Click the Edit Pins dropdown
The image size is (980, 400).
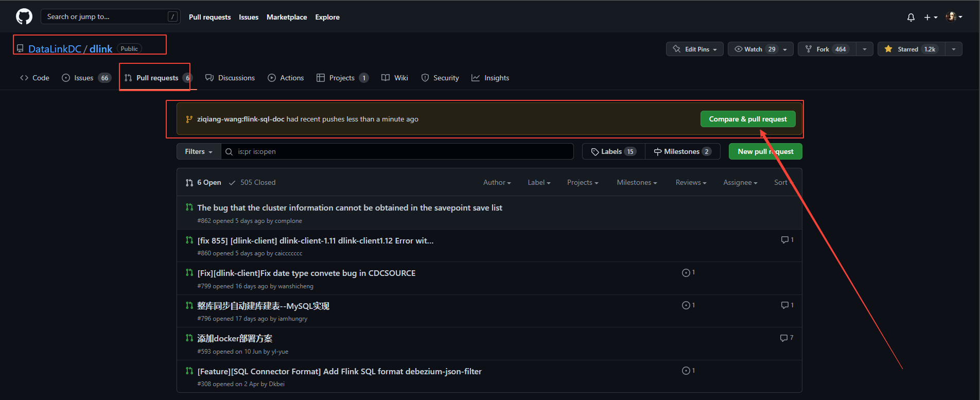695,49
